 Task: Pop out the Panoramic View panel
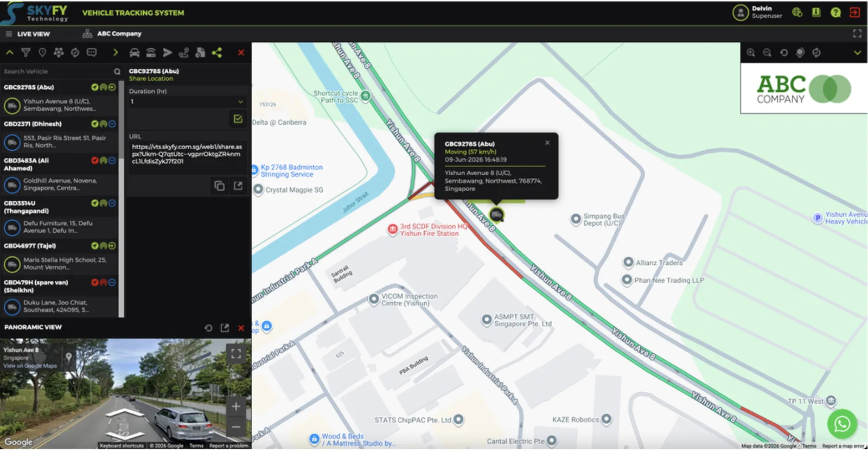[225, 328]
